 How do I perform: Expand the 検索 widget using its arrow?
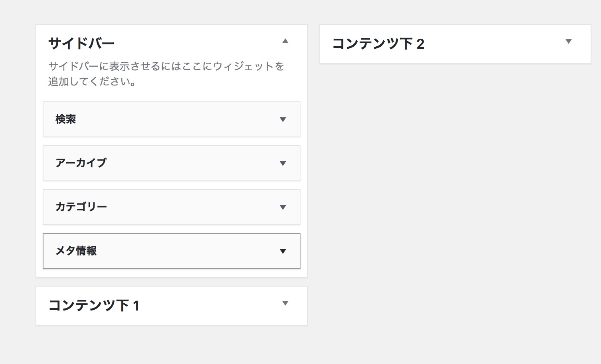[283, 120]
